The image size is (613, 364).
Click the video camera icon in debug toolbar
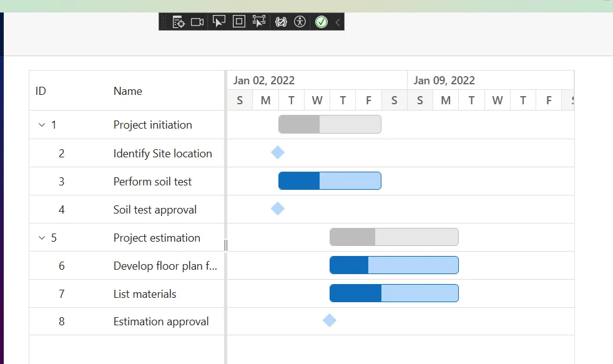[x=197, y=22]
